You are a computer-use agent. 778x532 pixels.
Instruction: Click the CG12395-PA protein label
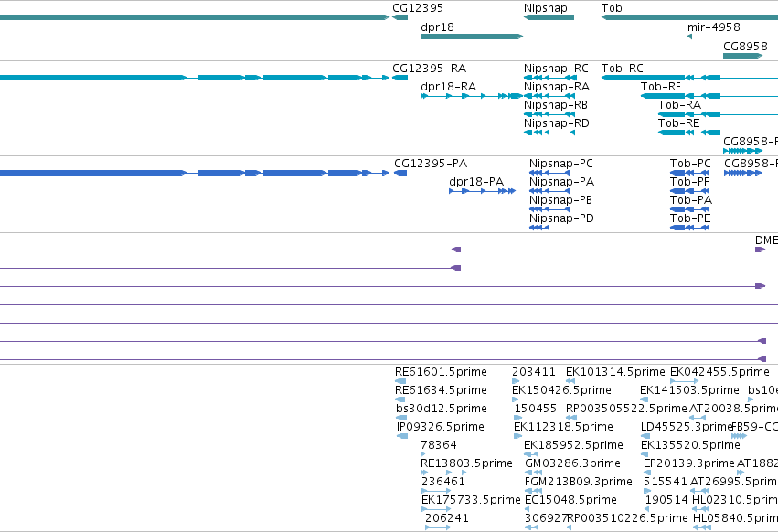pyautogui.click(x=431, y=164)
